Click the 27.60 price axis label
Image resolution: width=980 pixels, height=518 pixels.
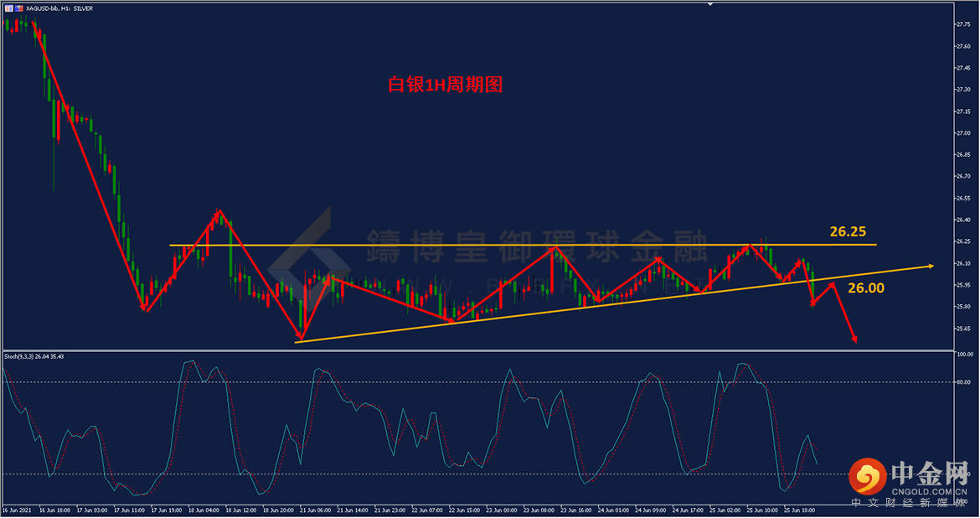(963, 46)
